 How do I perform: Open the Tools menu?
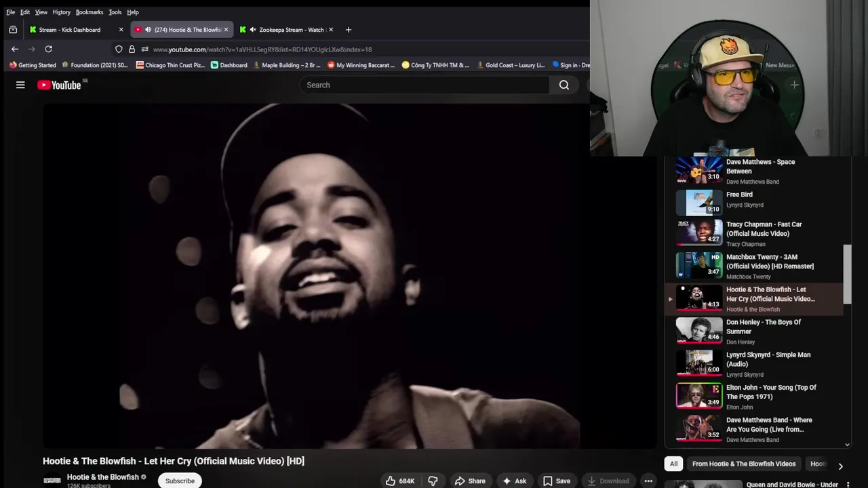click(115, 12)
